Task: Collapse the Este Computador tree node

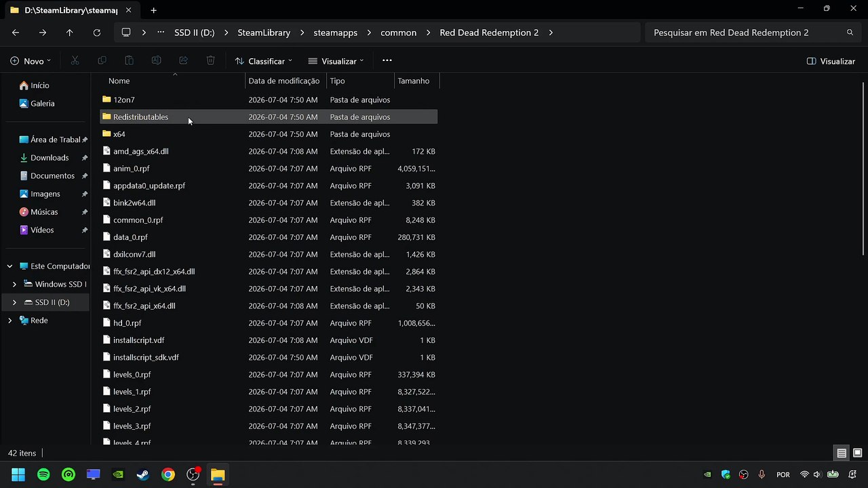Action: [x=9, y=266]
